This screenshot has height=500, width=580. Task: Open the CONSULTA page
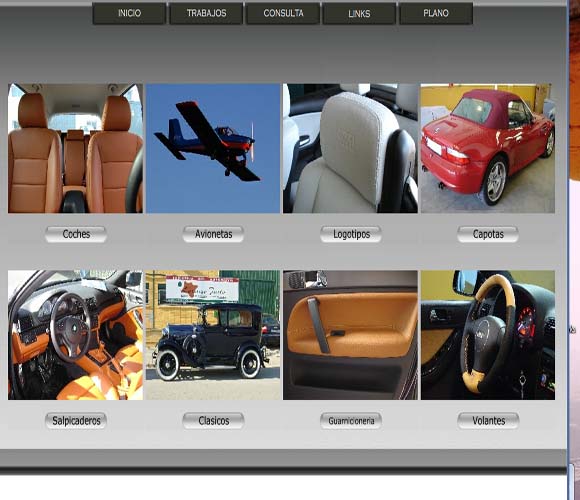click(283, 14)
